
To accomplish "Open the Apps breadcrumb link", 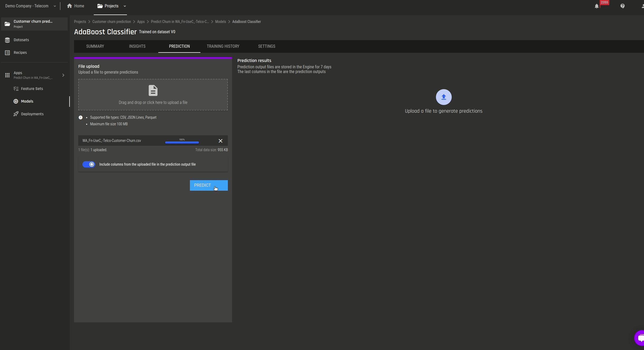I will [141, 22].
